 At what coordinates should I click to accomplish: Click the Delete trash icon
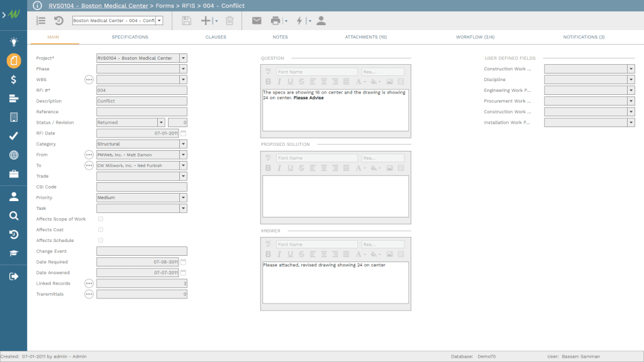coord(230,21)
